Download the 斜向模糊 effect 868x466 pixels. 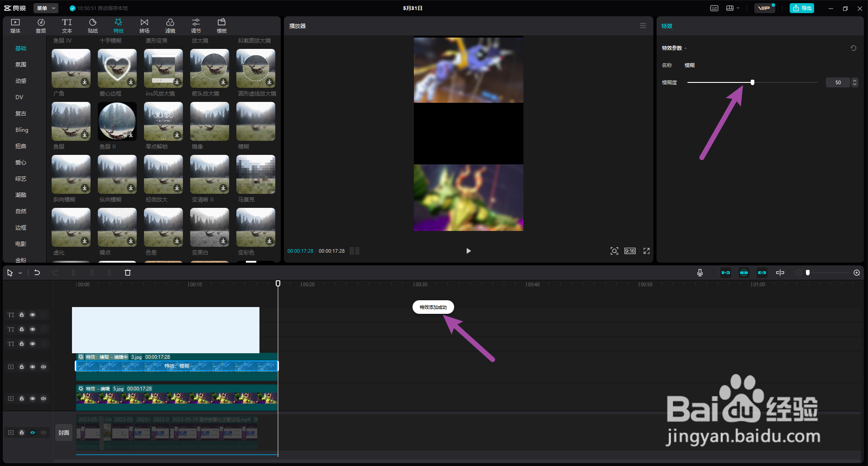pyautogui.click(x=85, y=188)
